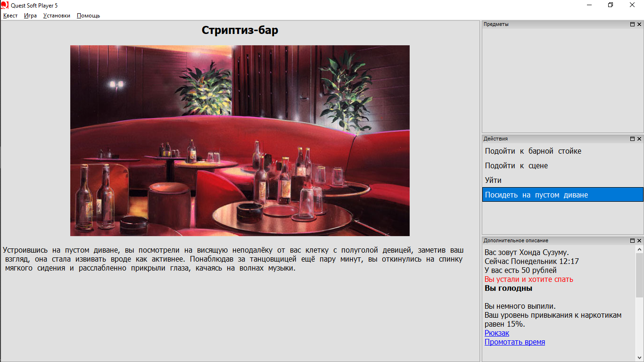Image resolution: width=644 pixels, height=362 pixels.
Task: Close the Предметы panel
Action: pos(639,24)
